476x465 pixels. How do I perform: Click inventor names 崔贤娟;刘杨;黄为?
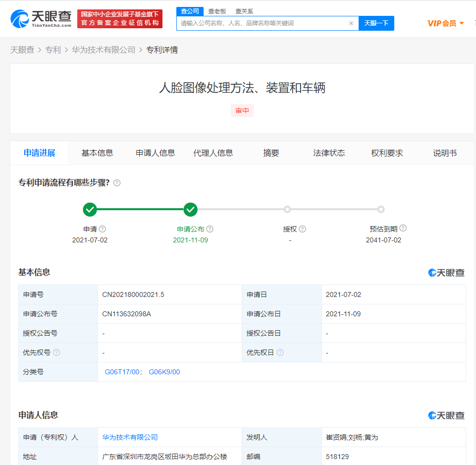352,437
